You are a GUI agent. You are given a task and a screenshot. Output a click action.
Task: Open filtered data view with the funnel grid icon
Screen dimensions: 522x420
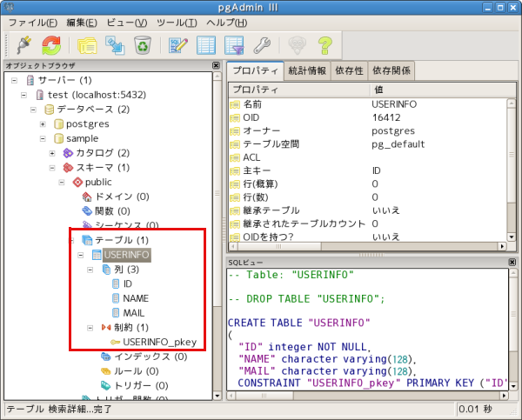tap(234, 45)
